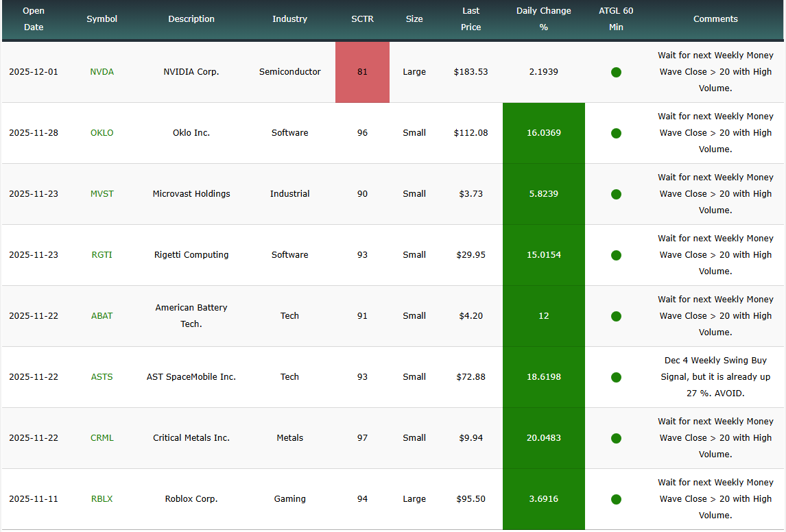Sort table by Daily Change % header
The image size is (786, 532).
543,19
